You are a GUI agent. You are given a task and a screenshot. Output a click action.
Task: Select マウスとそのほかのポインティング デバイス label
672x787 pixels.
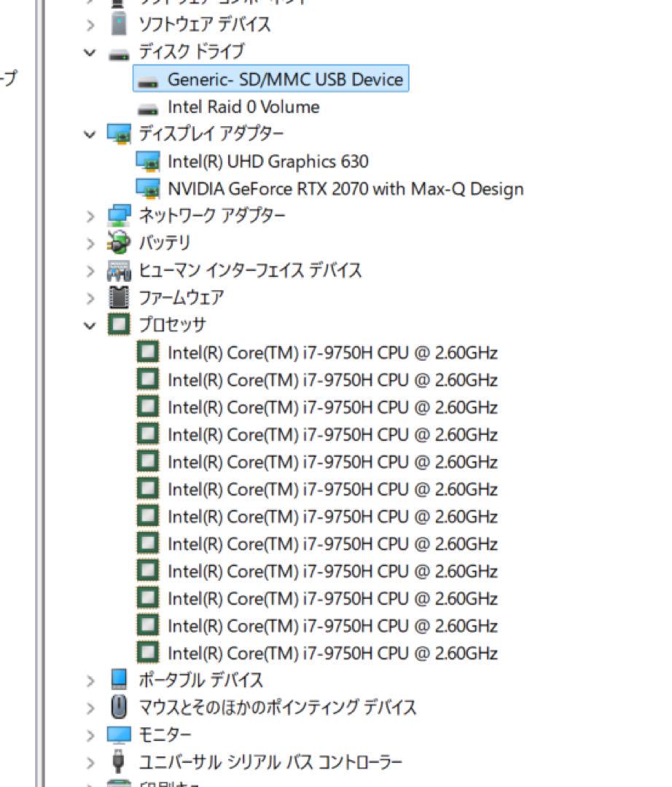point(278,708)
